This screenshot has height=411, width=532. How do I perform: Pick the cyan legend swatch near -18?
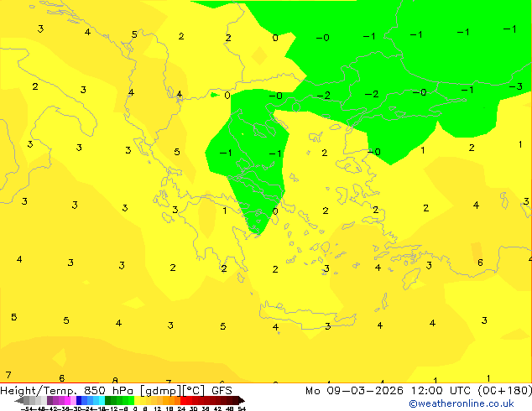(102, 400)
